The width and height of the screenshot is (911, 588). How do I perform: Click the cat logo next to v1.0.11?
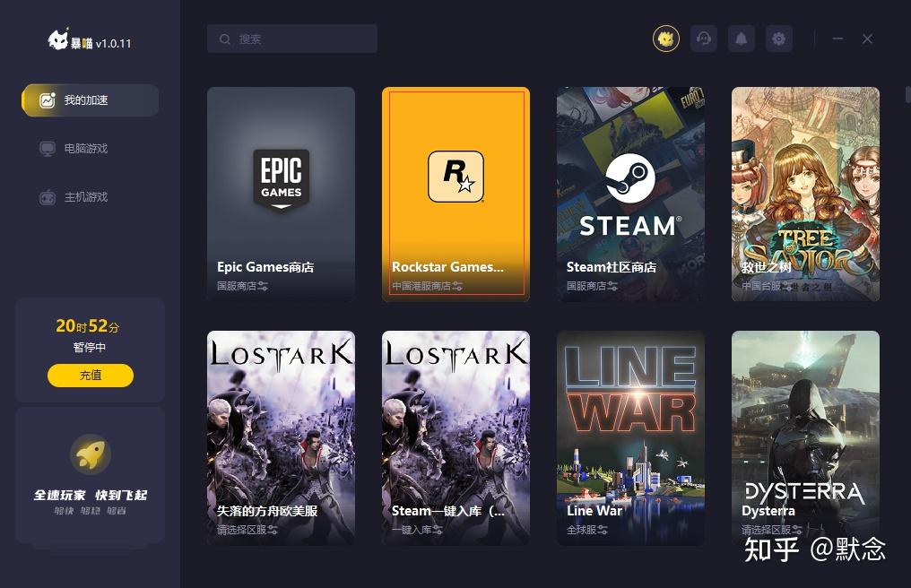[58, 39]
